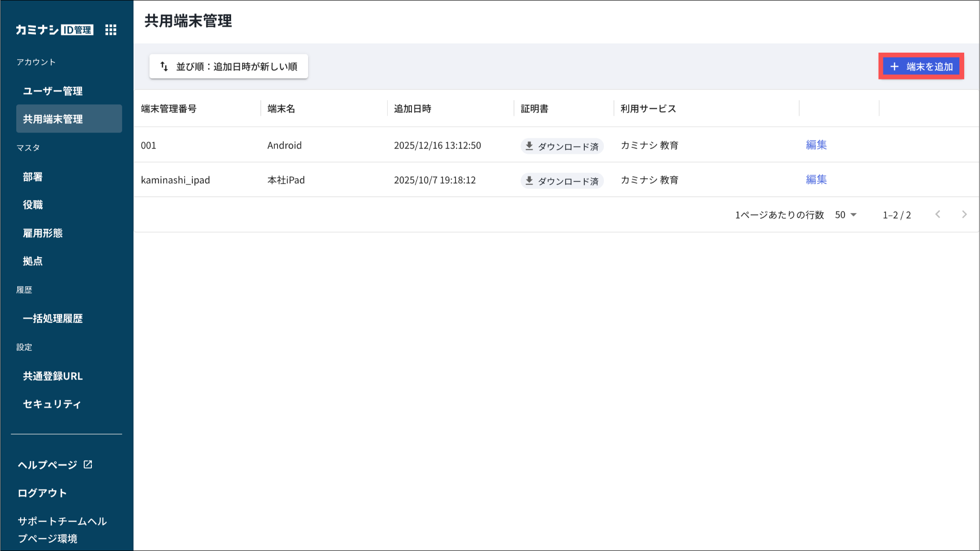Click download icon in the 001 row
The width and height of the screenshot is (980, 551).
point(529,146)
